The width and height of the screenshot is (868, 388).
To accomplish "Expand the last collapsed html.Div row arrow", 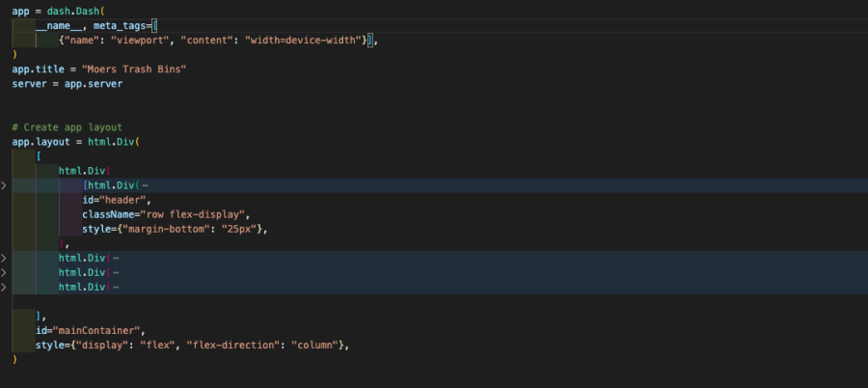I will click(4, 287).
